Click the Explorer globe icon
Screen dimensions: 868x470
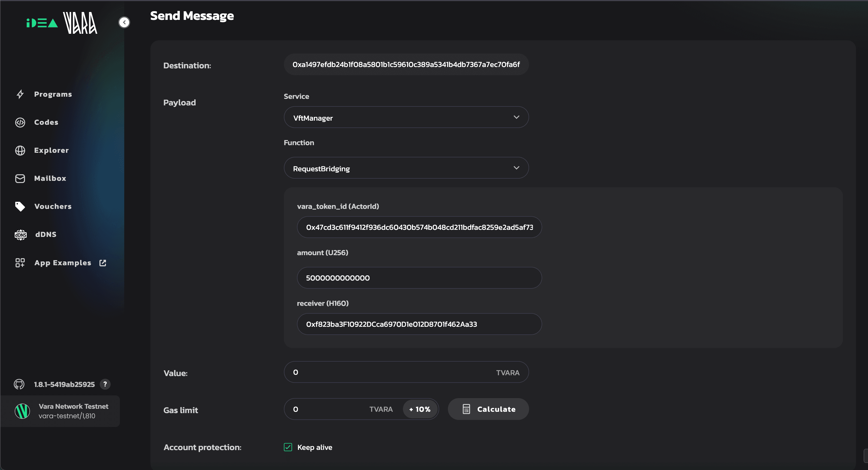coord(20,151)
